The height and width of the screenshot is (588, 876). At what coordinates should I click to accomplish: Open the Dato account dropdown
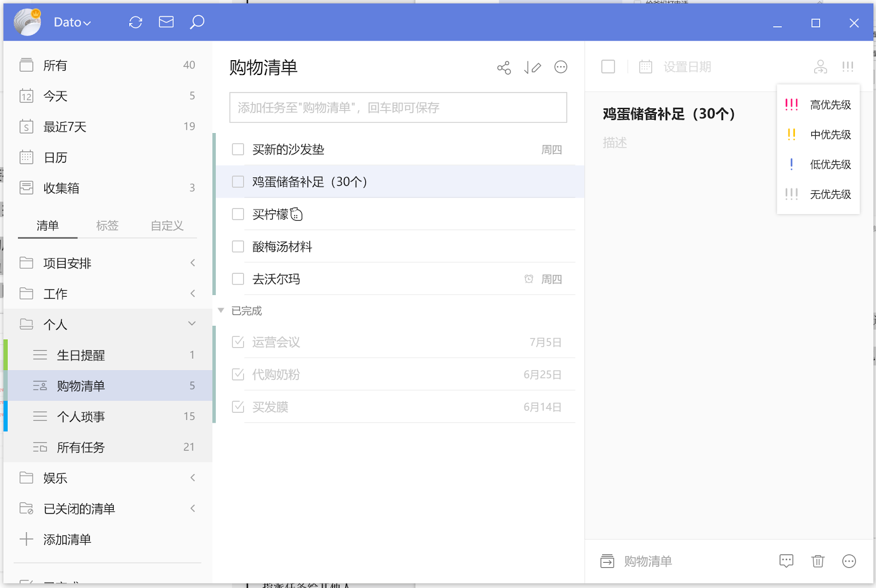point(72,22)
